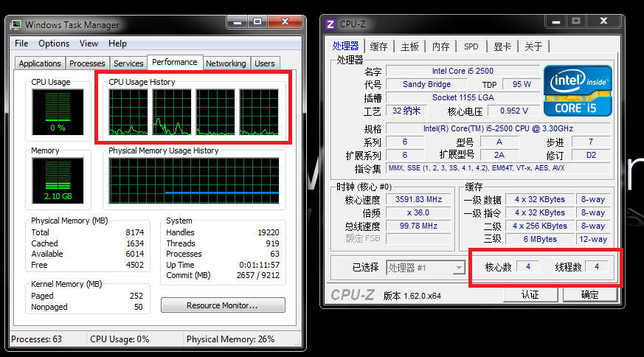Click the first CPU Usage History graph
The width and height of the screenshot is (644, 357).
pos(129,112)
